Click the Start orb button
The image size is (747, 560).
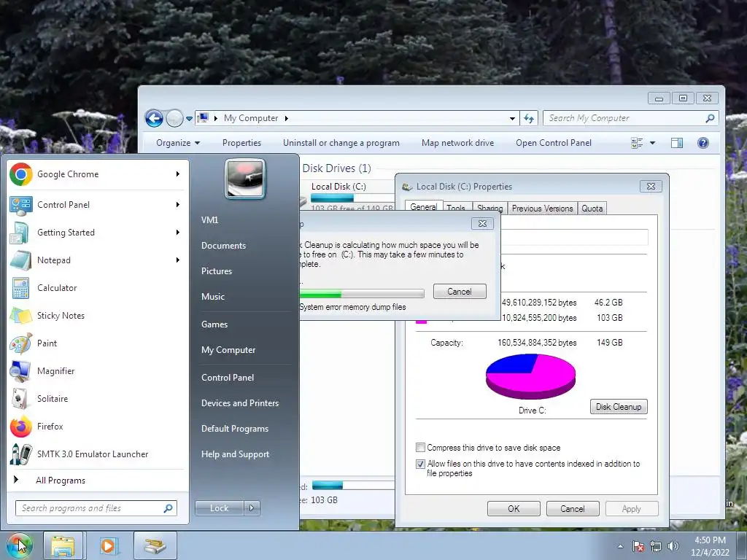click(x=19, y=545)
